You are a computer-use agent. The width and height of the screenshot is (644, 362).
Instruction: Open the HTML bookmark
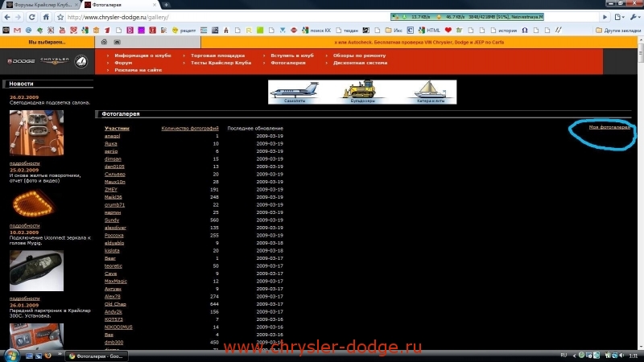click(x=429, y=31)
